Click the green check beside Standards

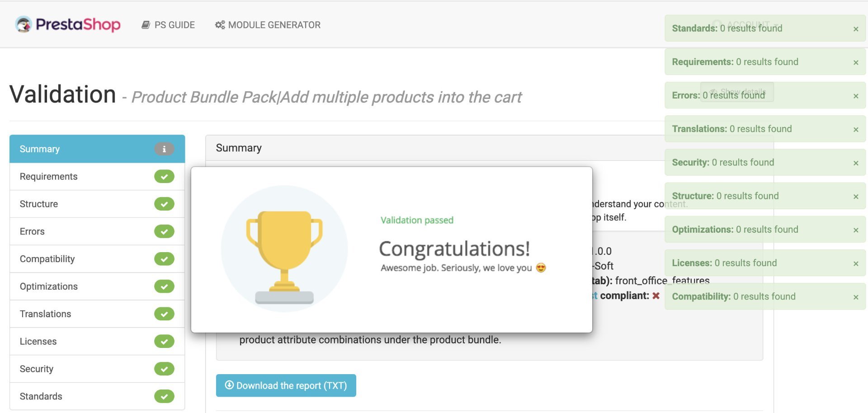[x=164, y=396]
